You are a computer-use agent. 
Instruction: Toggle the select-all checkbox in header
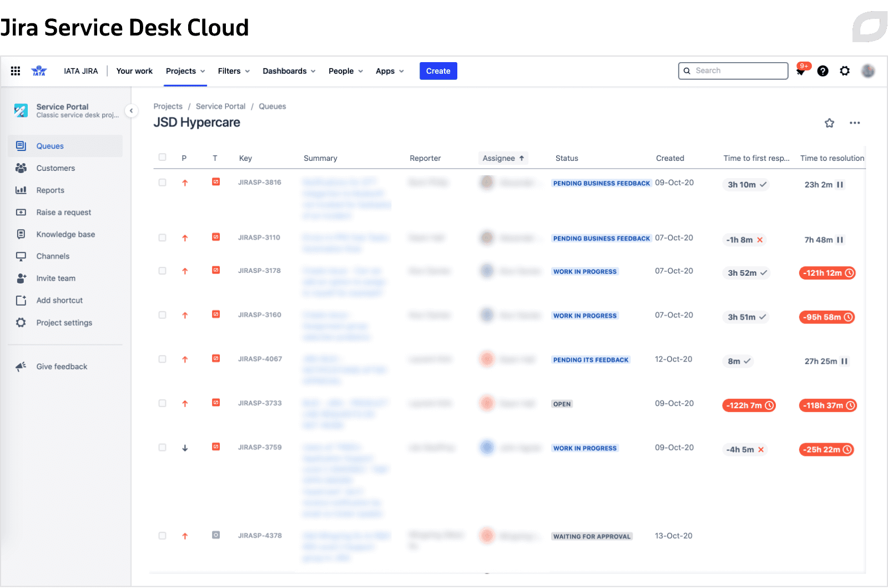point(162,157)
